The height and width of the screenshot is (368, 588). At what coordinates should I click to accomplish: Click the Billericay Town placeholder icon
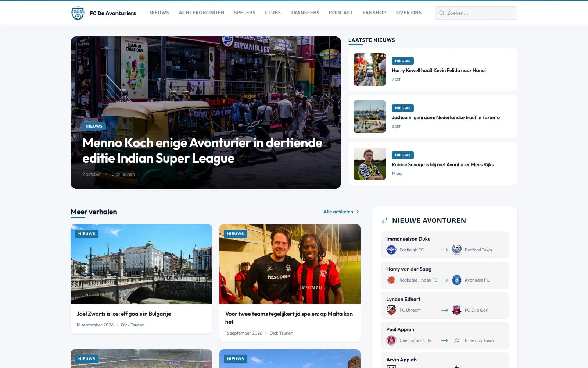(x=457, y=340)
